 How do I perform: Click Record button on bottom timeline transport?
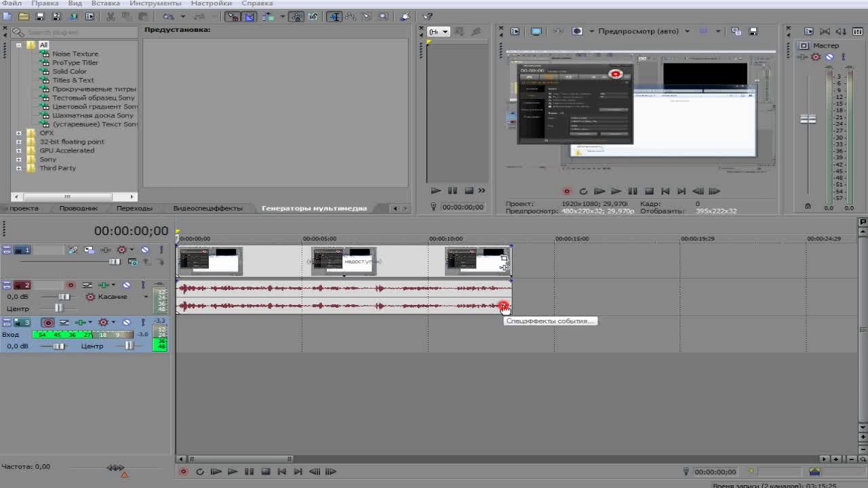[183, 472]
